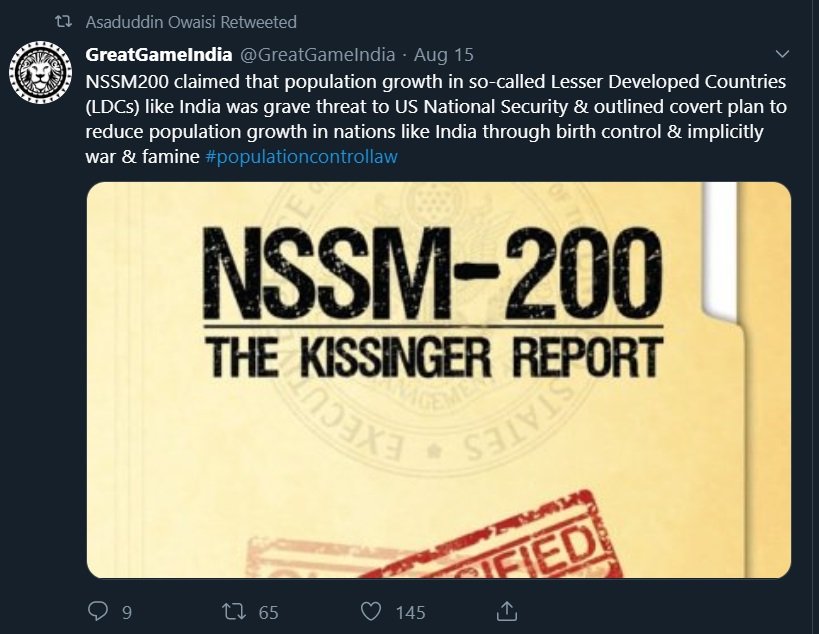Image resolution: width=819 pixels, height=634 pixels.
Task: Click the retweet count 65
Action: pos(268,612)
